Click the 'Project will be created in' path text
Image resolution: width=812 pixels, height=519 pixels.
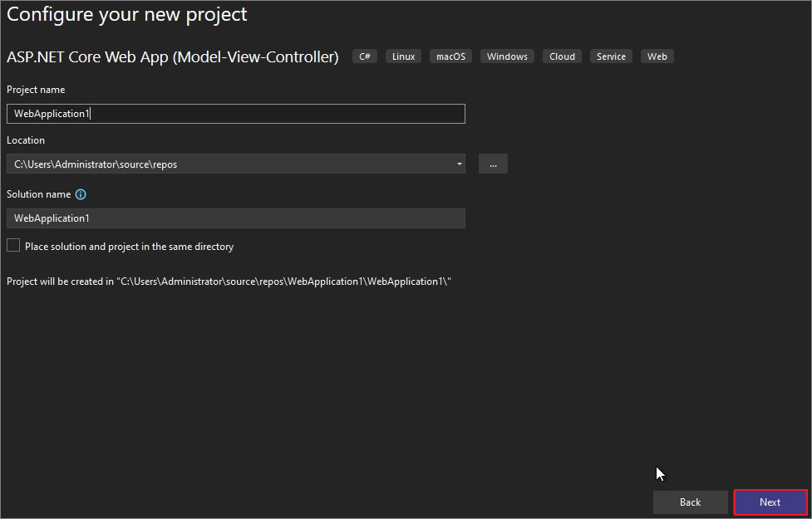[229, 282]
